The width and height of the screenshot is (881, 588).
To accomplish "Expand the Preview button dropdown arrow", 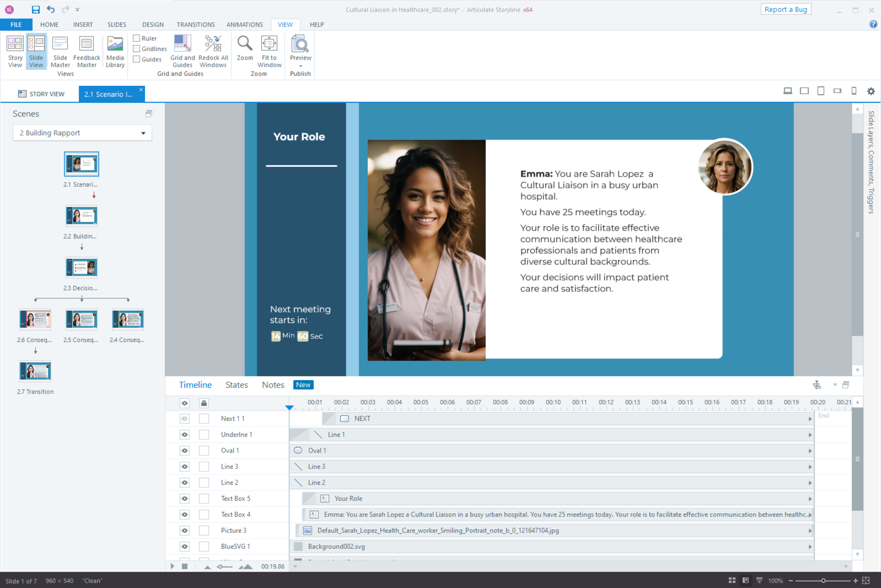I will point(300,66).
